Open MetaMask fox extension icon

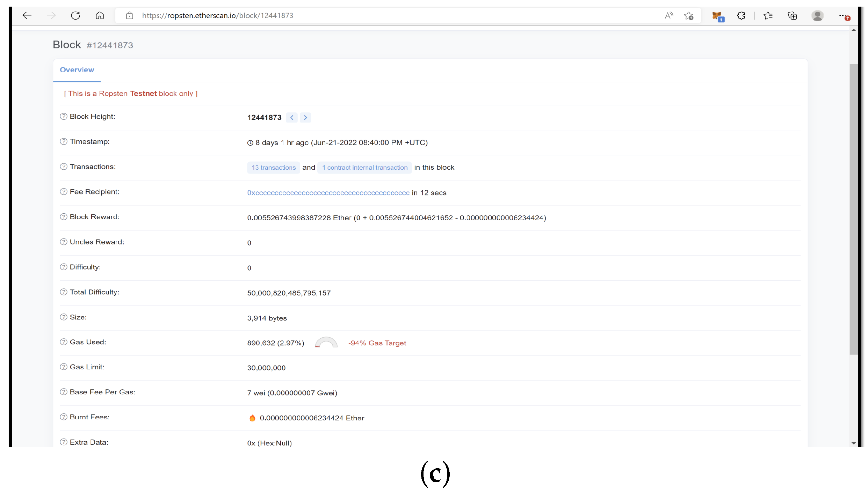click(717, 16)
